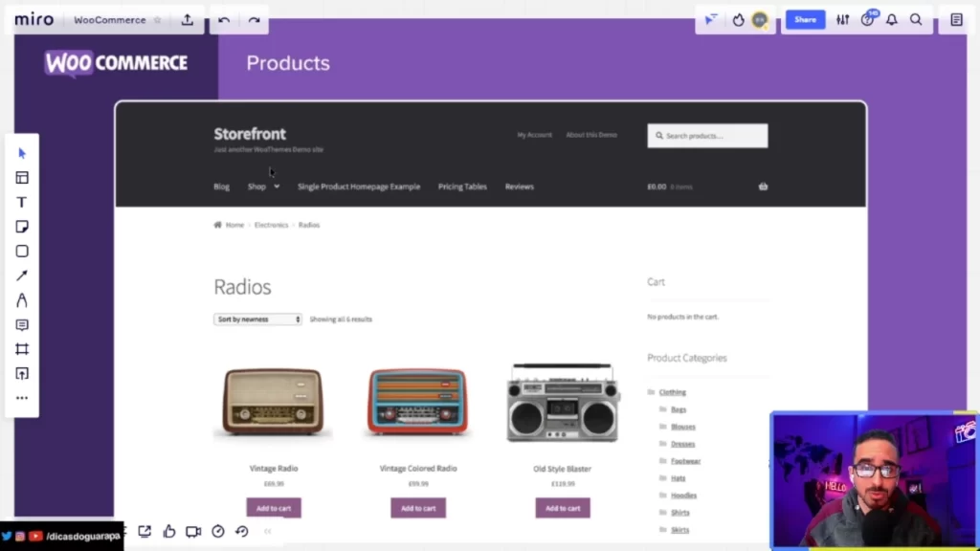Viewport: 980px width, 551px height.
Task: Select the Shape tool
Action: [x=22, y=252]
